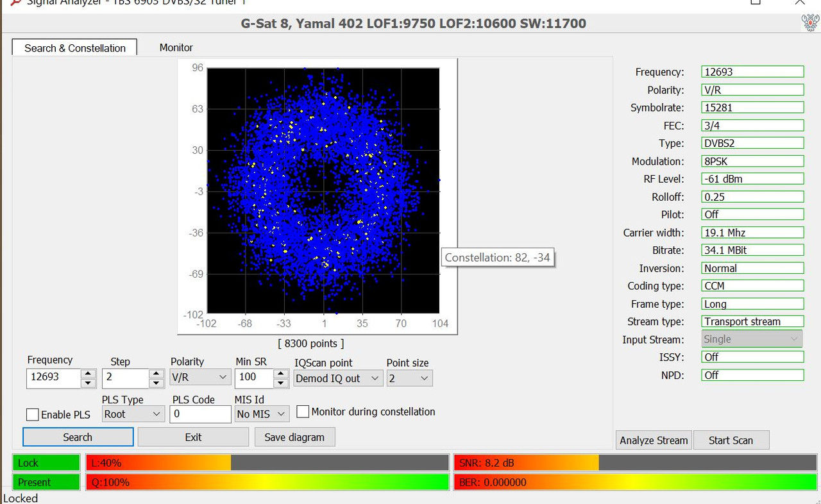Screen dimensions: 821x504
Task: Open the Input Stream Single dropdown
Action: [752, 339]
